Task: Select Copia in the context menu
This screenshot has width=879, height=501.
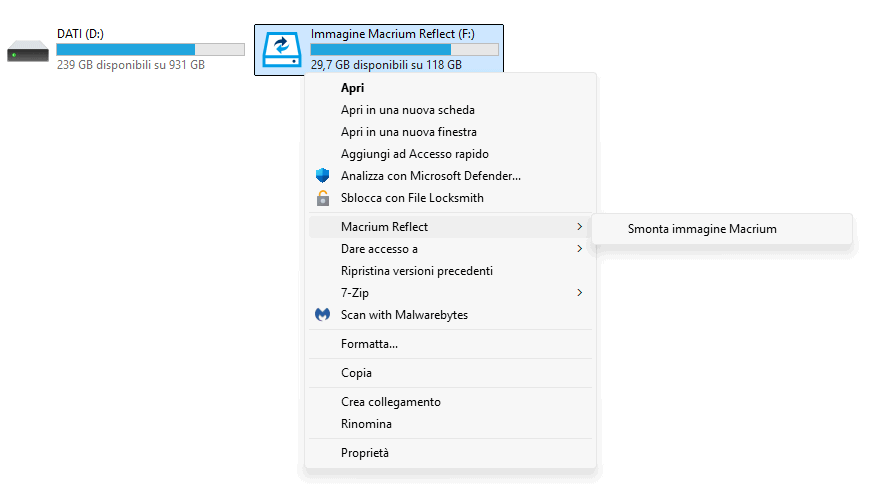Action: click(450, 373)
